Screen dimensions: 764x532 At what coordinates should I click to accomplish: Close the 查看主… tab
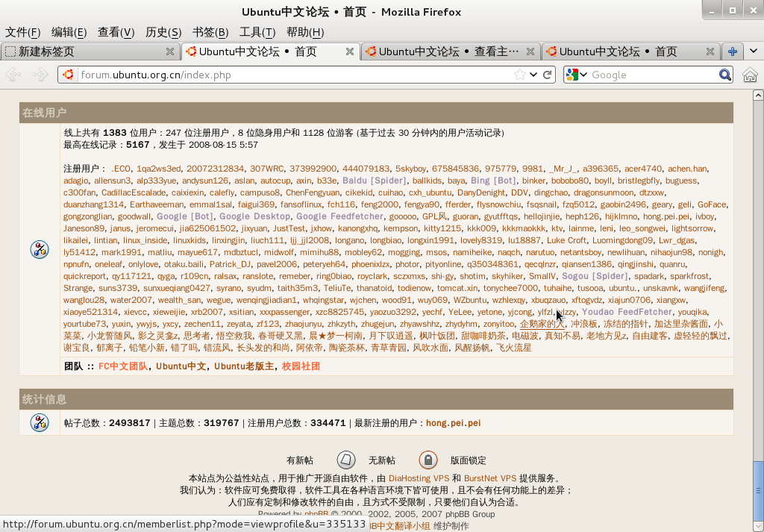(x=530, y=51)
